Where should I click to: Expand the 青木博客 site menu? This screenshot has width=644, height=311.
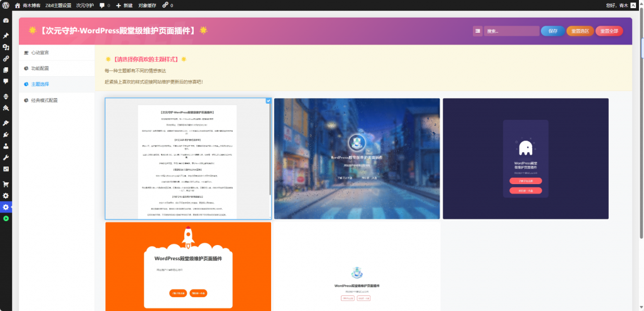[x=26, y=5]
